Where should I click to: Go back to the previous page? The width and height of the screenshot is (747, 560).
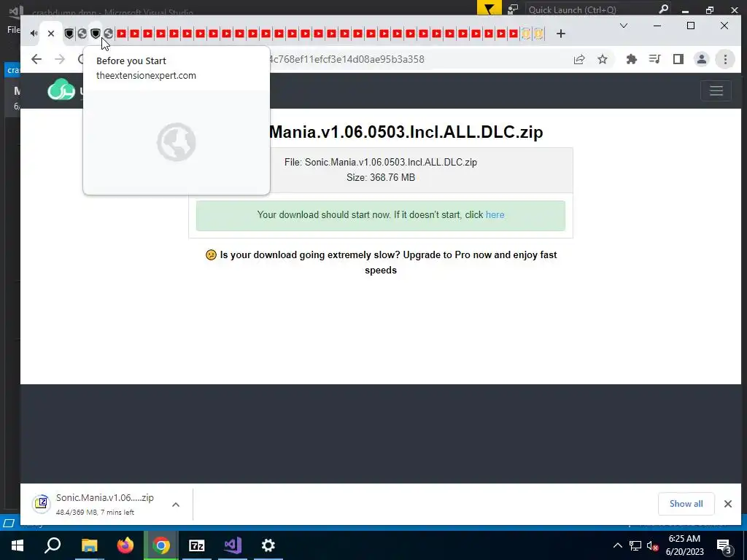[36, 59]
